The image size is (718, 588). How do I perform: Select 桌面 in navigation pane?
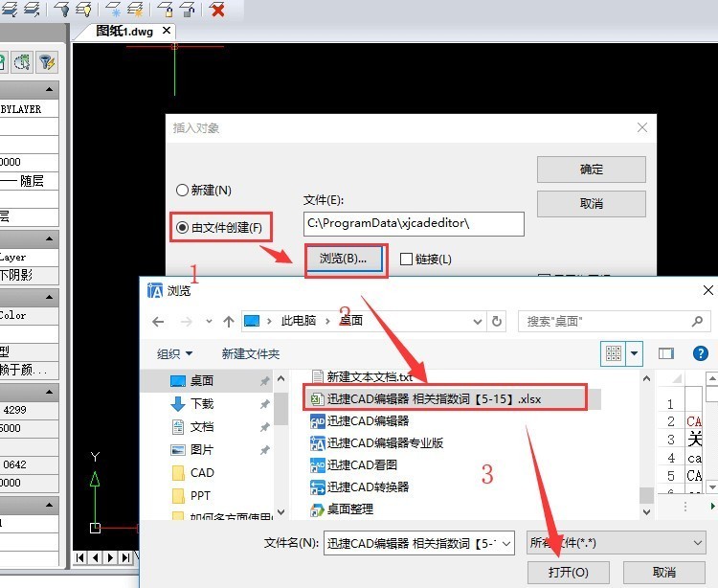[201, 380]
